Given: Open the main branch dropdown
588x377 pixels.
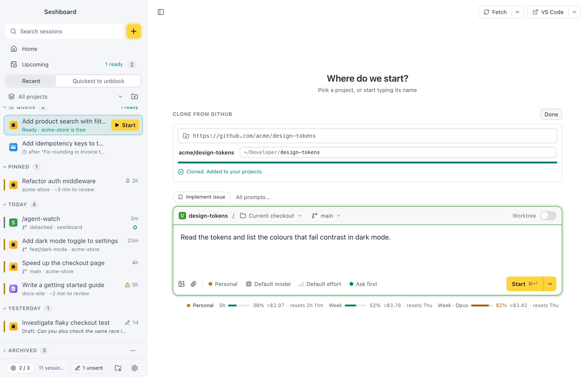Looking at the screenshot, I should 326,216.
